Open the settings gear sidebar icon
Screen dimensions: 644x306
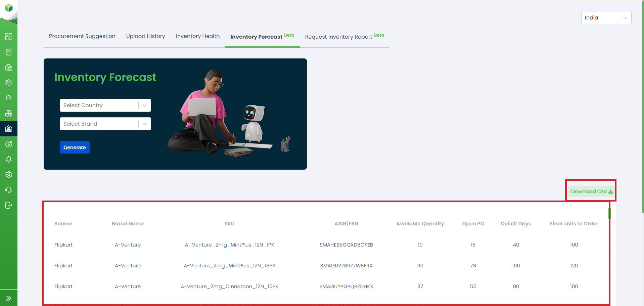click(x=9, y=175)
